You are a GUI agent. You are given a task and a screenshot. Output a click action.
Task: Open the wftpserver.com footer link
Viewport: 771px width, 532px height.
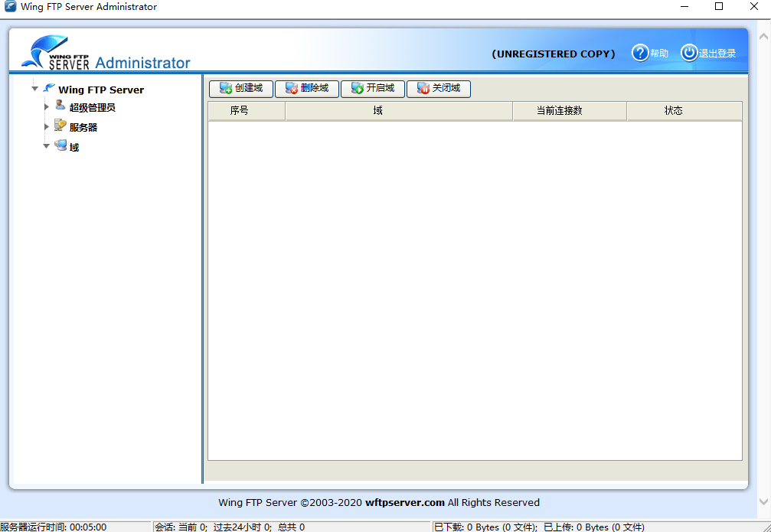pos(405,502)
